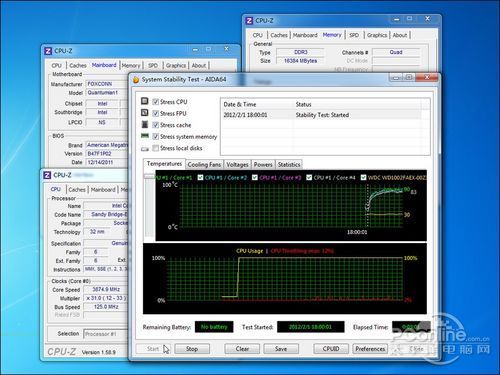Click the Date & Time column header
The height and width of the screenshot is (375, 500).
click(257, 104)
